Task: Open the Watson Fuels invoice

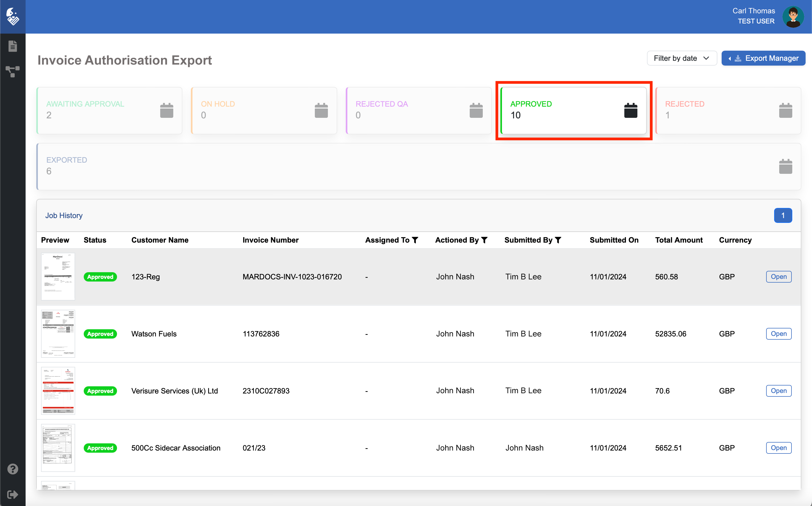Action: (x=778, y=334)
